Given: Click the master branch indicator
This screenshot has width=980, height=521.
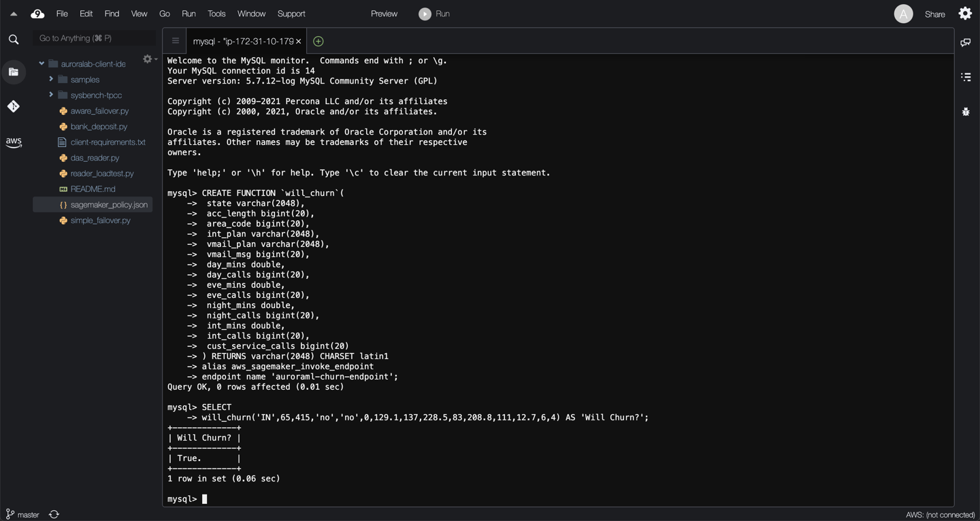Looking at the screenshot, I should pyautogui.click(x=24, y=515).
